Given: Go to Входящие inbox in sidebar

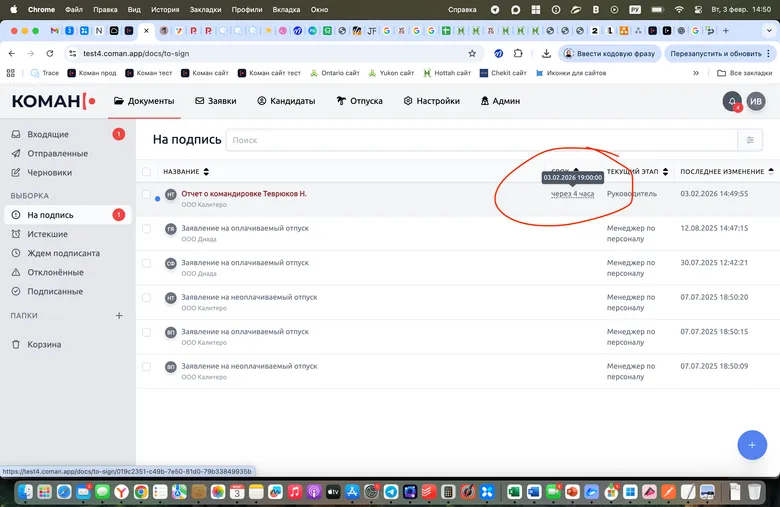Looking at the screenshot, I should click(x=48, y=134).
